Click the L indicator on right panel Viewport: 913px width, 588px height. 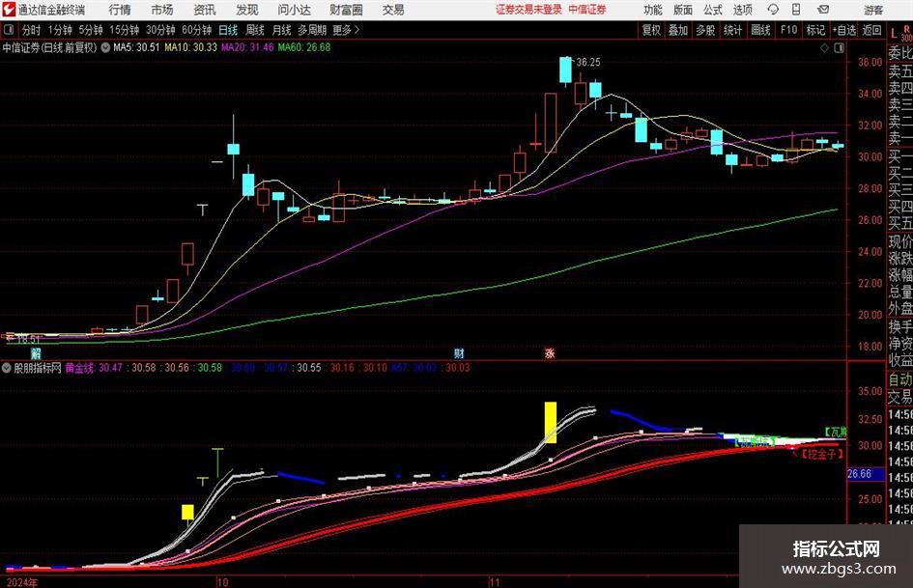894,35
